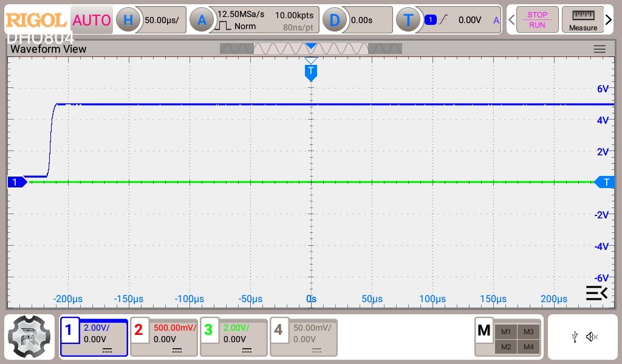Screen dimensions: 622x364
Task: Toggle channel 4 number badge
Action: (278, 329)
